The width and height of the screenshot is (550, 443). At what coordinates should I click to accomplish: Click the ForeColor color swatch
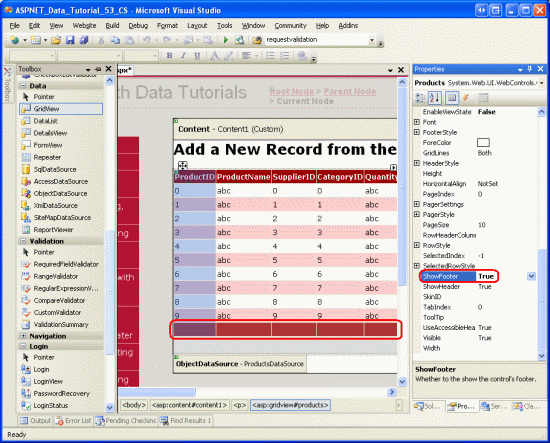pos(483,142)
